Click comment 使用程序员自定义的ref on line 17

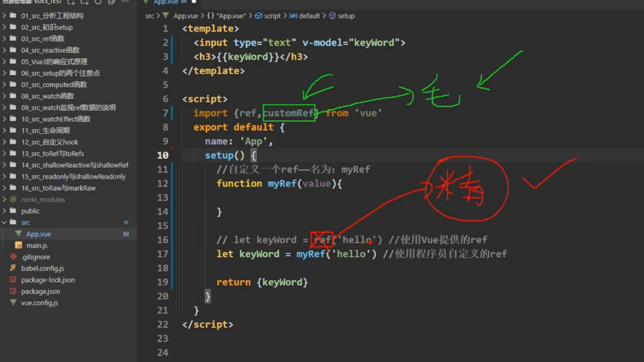pos(445,254)
